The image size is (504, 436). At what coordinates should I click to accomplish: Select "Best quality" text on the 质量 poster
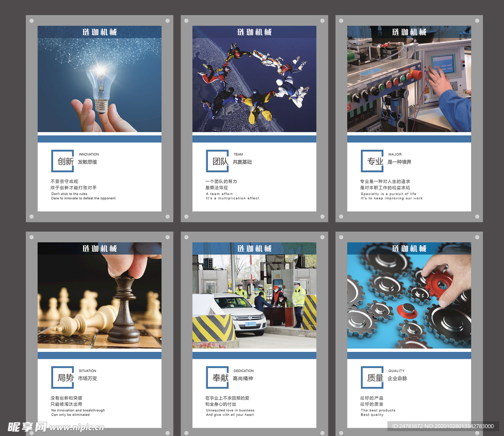coord(372,415)
